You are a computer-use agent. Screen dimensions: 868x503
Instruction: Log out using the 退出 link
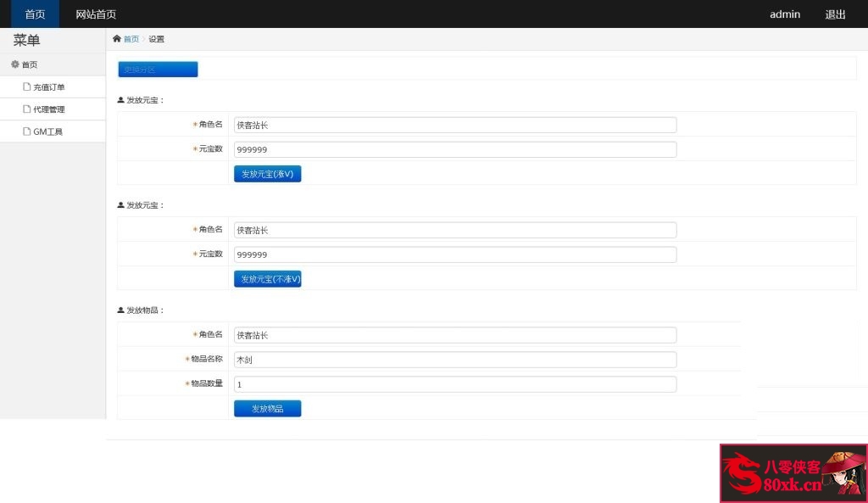tap(835, 14)
